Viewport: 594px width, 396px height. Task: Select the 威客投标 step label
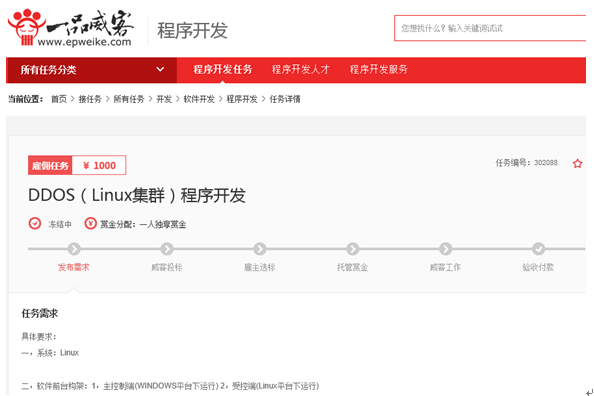point(167,267)
